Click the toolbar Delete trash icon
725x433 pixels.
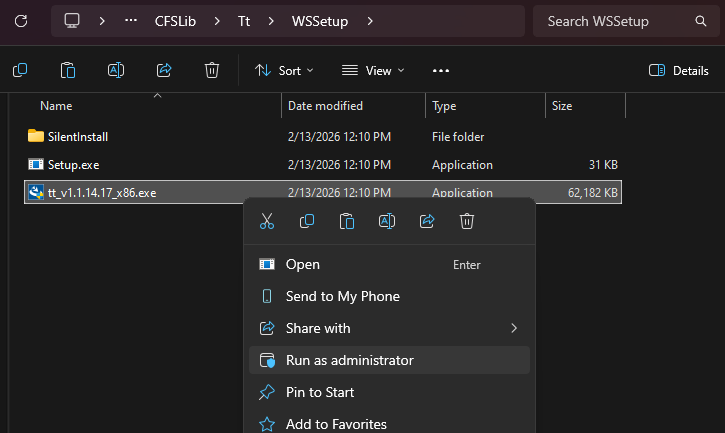point(212,70)
